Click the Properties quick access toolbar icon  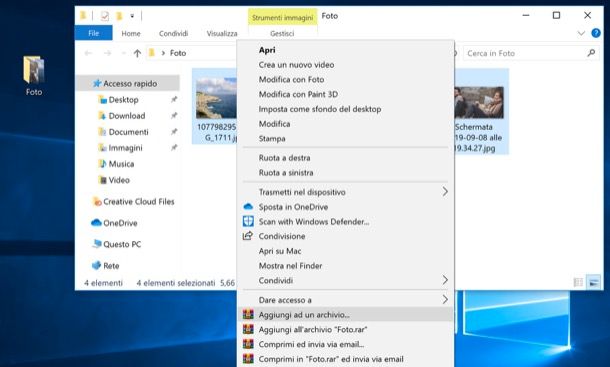tap(105, 16)
